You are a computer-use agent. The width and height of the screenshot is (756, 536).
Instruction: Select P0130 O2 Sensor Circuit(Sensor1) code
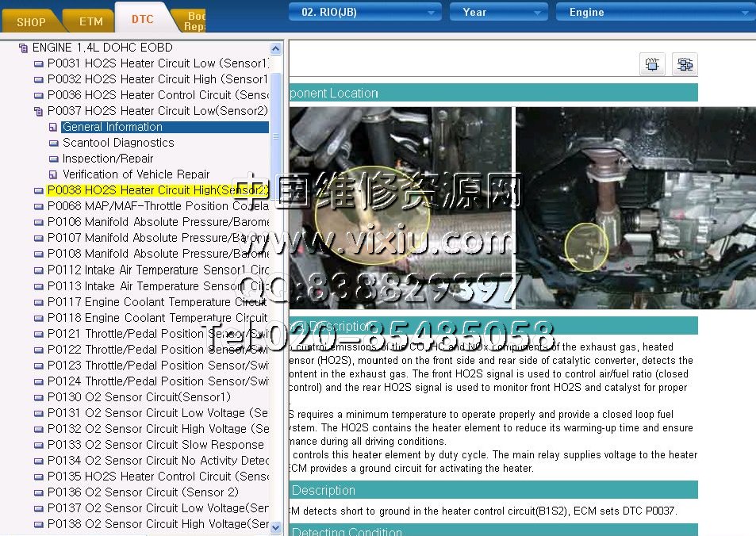139,396
